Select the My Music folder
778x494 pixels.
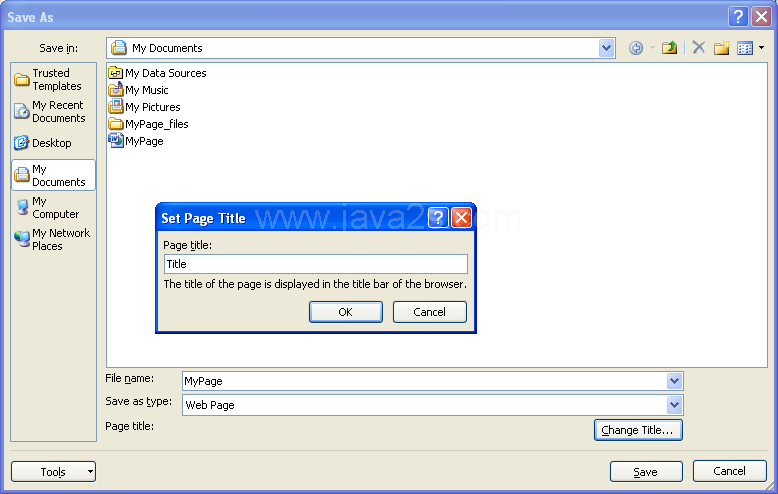(x=138, y=90)
